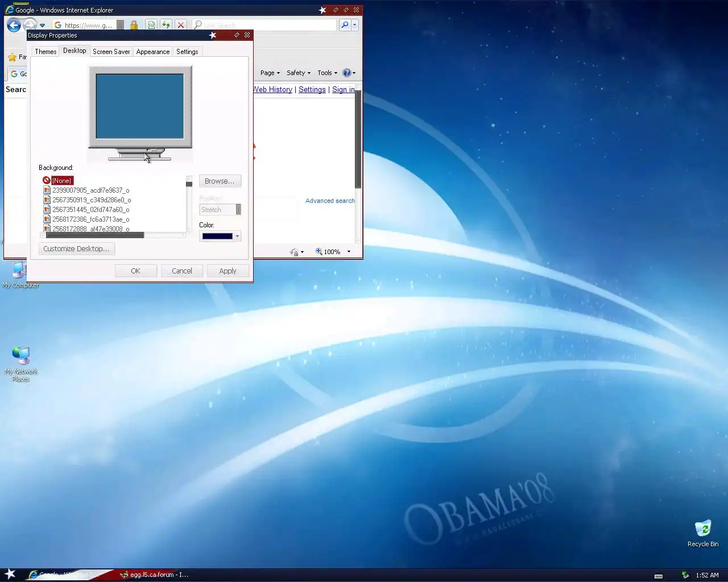Click the keyboard icon in system tray
Image resolution: width=728 pixels, height=582 pixels.
click(x=659, y=575)
